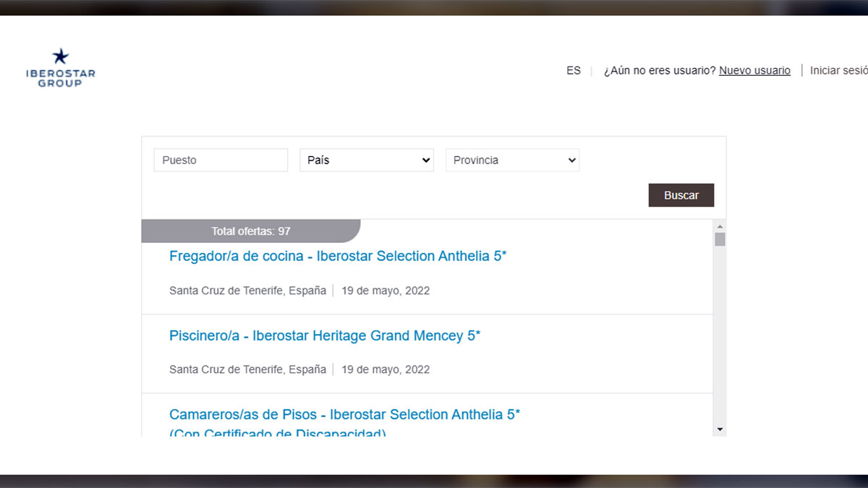The width and height of the screenshot is (868, 488).
Task: Click inside the Puesto search field
Action: click(x=221, y=160)
